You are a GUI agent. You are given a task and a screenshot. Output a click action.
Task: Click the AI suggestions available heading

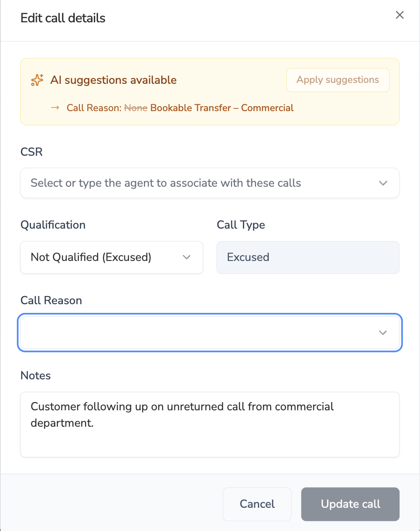coord(113,80)
